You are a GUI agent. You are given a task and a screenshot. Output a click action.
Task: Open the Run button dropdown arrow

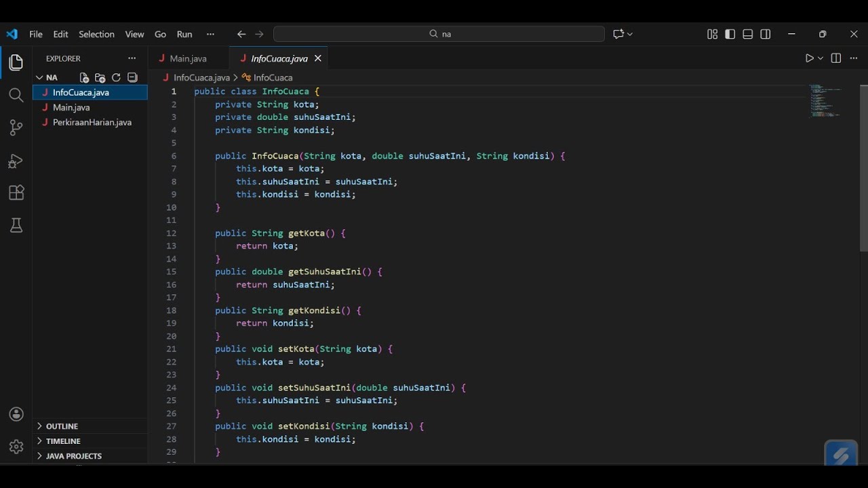click(821, 58)
